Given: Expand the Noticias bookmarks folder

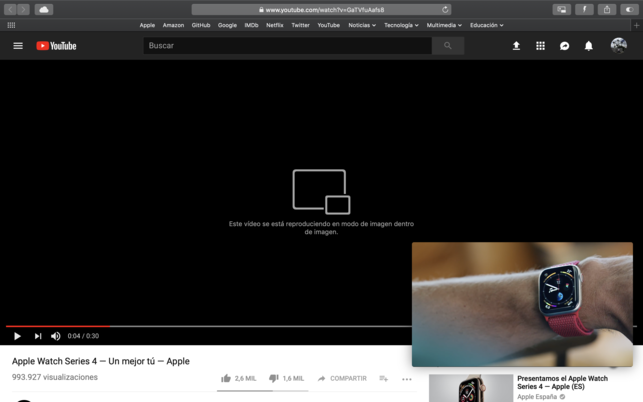Looking at the screenshot, I should point(362,25).
